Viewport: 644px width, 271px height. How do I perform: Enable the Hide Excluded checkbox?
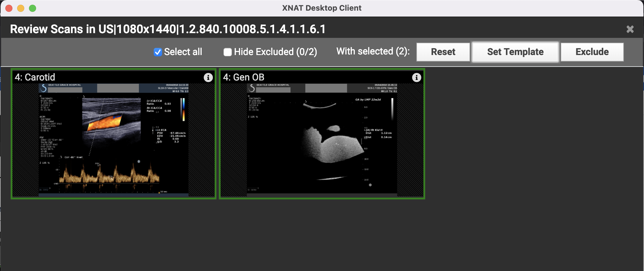point(227,52)
